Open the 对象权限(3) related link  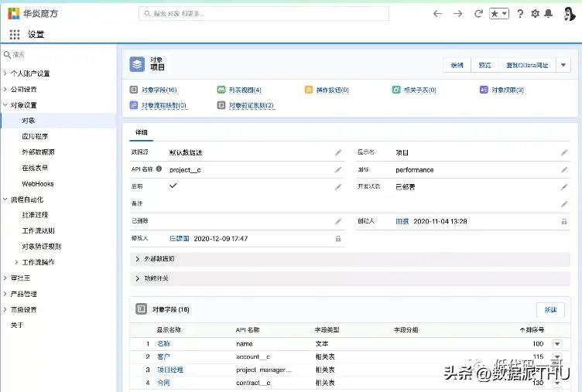[x=508, y=90]
